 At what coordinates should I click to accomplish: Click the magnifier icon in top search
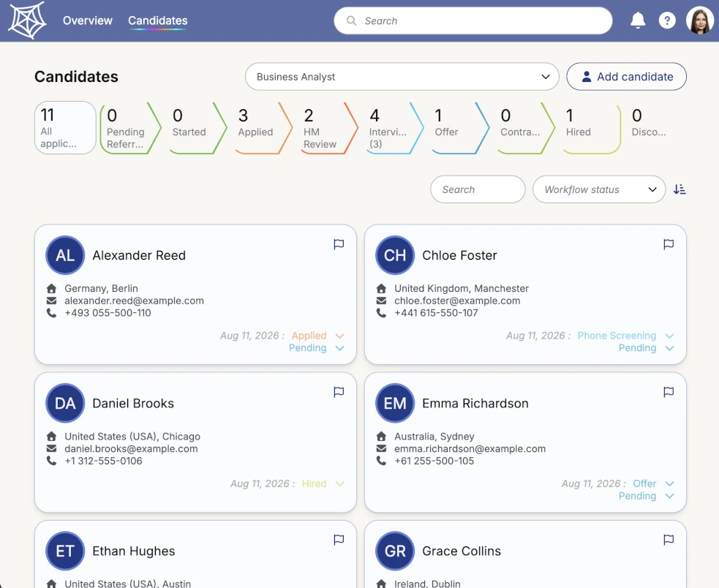351,20
